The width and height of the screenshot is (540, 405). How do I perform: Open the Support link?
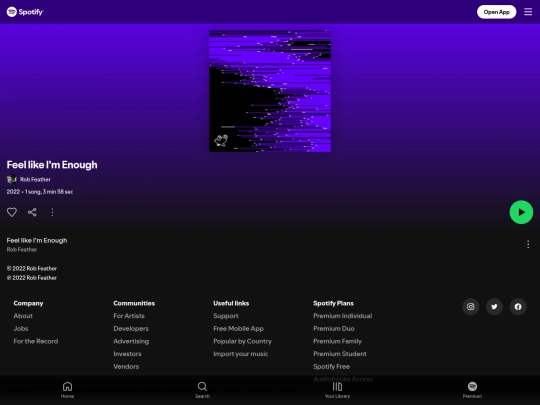click(x=226, y=316)
